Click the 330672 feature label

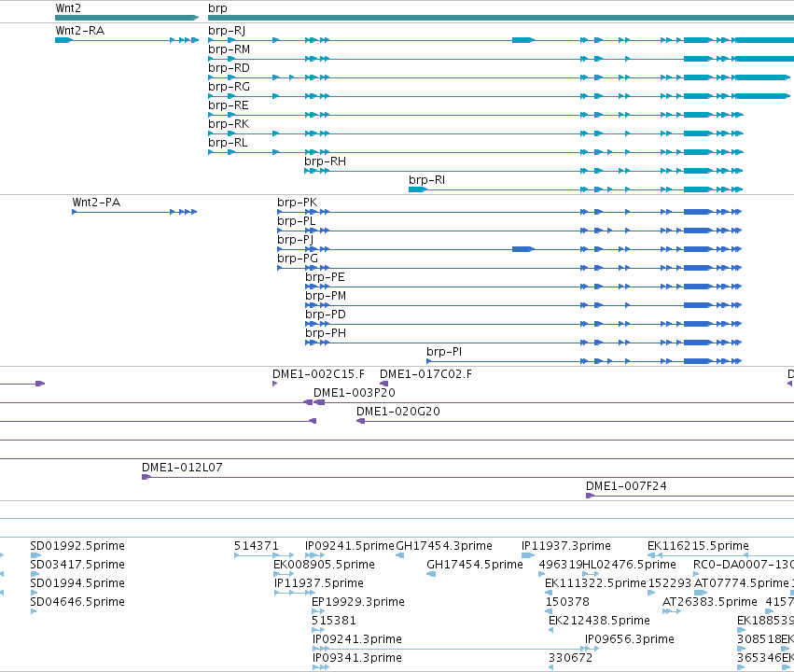click(x=570, y=658)
